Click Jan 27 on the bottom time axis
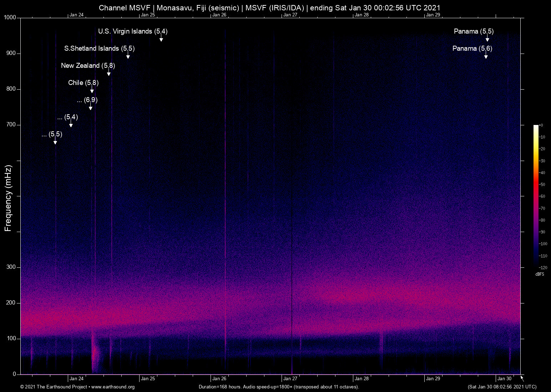The image size is (551, 392). point(290,379)
